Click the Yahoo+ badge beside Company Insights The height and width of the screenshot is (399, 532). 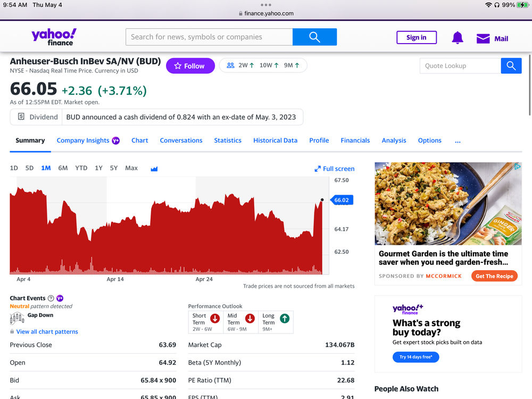(115, 140)
